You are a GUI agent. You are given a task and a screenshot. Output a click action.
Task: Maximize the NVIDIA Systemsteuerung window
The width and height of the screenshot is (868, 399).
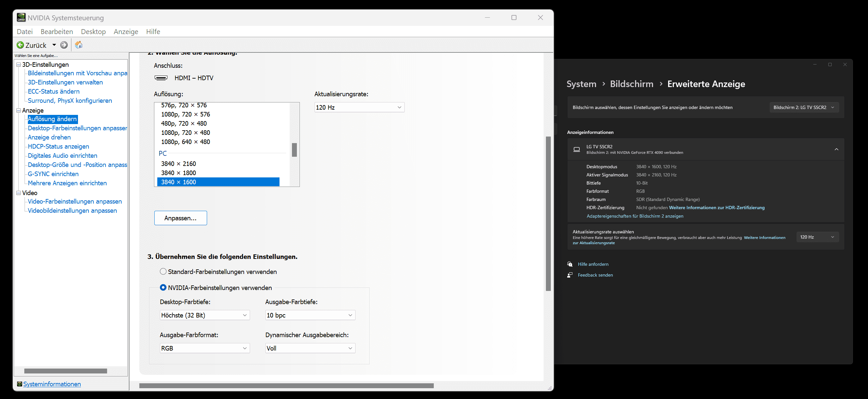(514, 17)
